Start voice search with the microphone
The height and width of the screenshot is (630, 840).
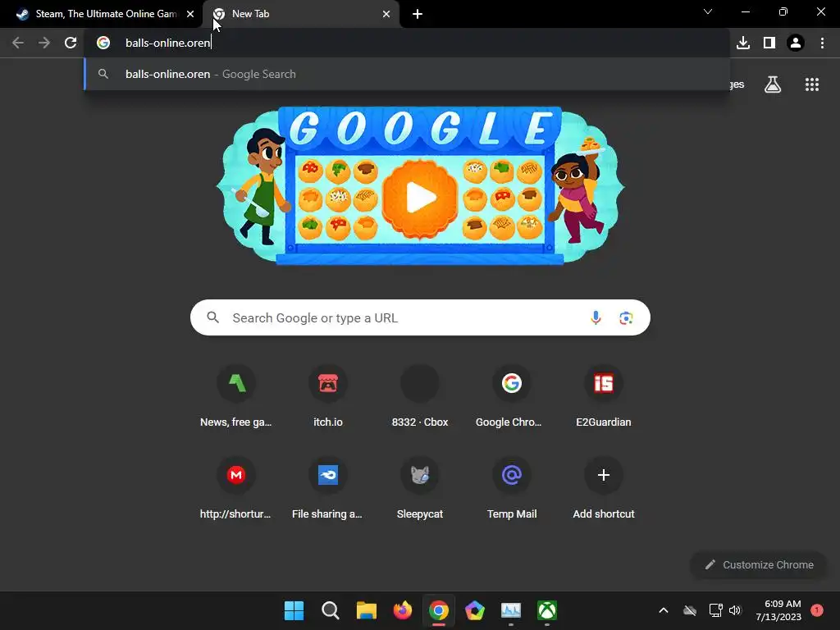(596, 317)
